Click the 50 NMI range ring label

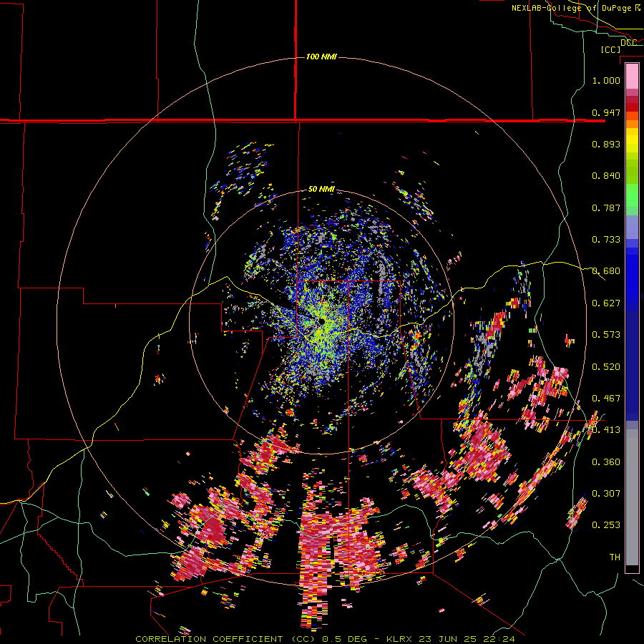click(x=321, y=190)
